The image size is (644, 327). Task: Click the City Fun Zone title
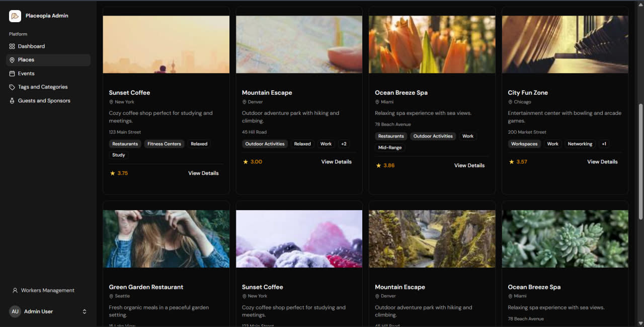(x=528, y=93)
